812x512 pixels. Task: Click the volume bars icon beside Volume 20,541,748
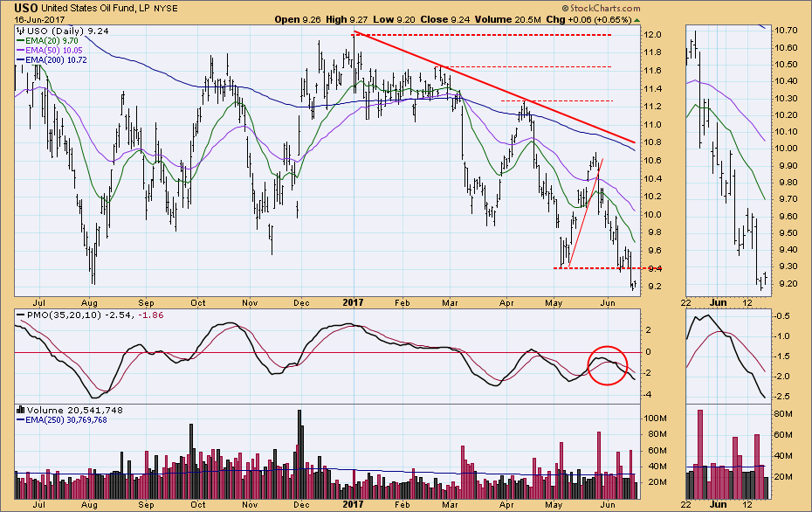coord(21,410)
